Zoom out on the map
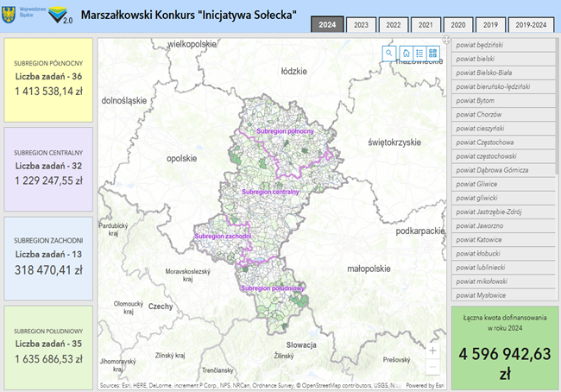The image size is (561, 392). pos(432,366)
